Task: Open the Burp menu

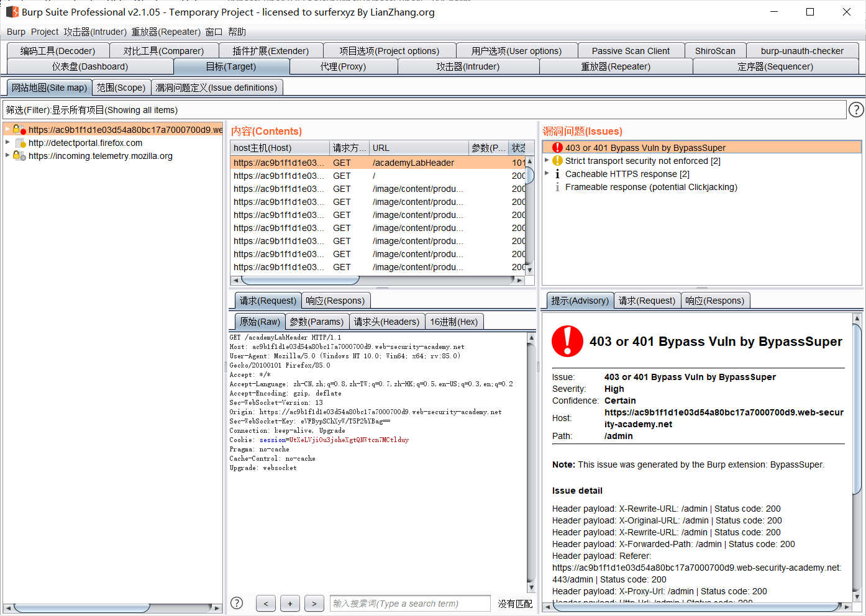Action: tap(16, 32)
